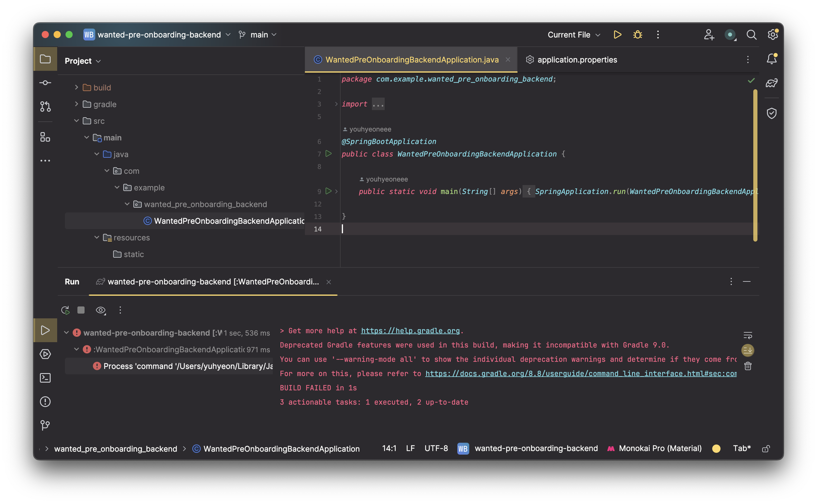Debug the current file with bug icon
Image resolution: width=817 pixels, height=504 pixels.
(637, 35)
